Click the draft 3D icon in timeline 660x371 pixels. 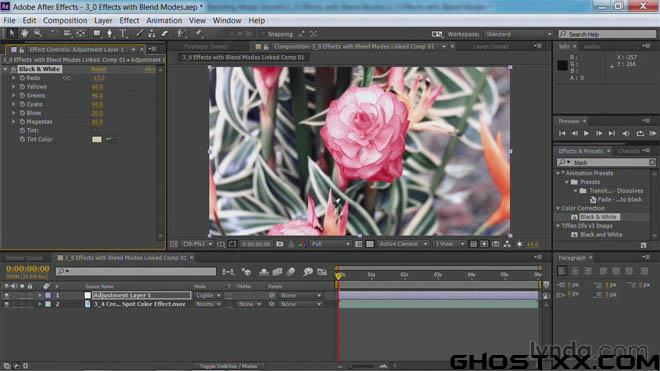click(247, 272)
